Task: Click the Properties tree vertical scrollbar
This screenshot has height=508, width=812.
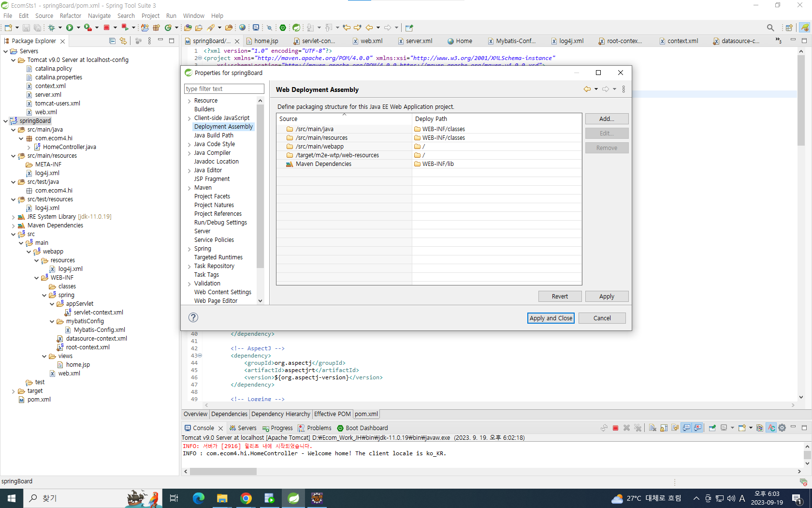Action: pos(260,186)
